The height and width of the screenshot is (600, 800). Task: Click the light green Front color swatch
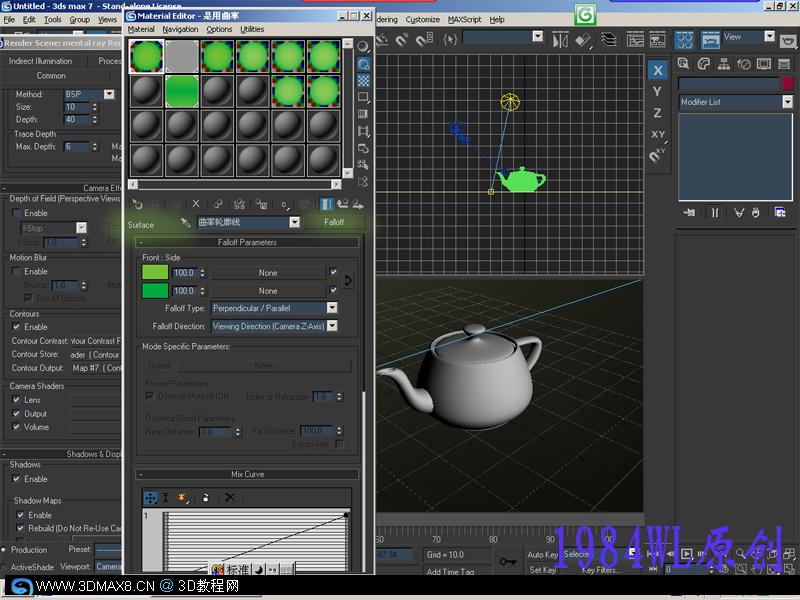(x=155, y=272)
